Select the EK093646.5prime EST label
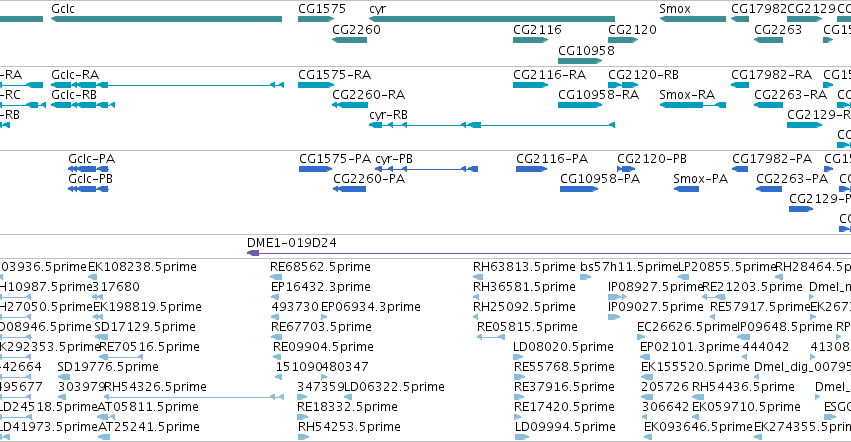The image size is (851, 442). pos(698,427)
